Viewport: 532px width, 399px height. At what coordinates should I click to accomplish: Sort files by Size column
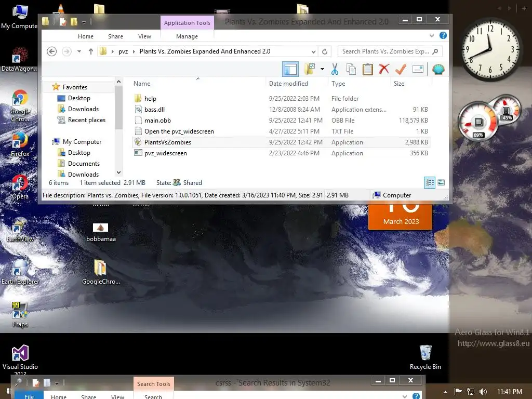[398, 84]
